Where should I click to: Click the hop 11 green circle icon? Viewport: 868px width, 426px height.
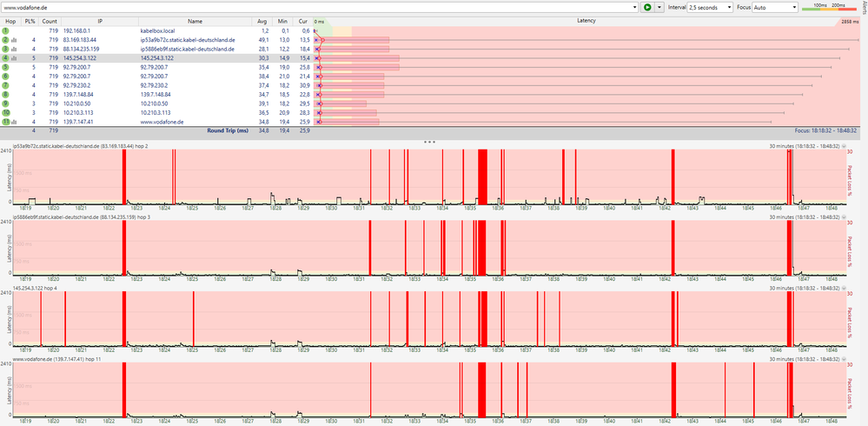click(5, 122)
